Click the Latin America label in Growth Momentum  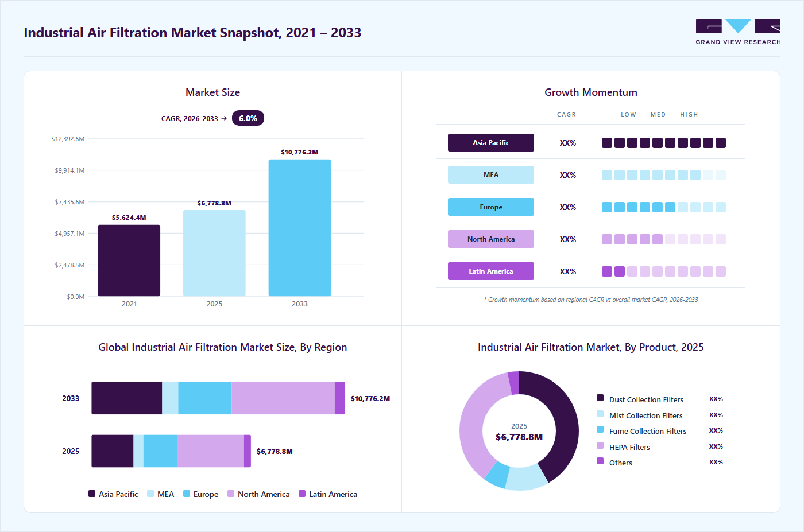[491, 271]
